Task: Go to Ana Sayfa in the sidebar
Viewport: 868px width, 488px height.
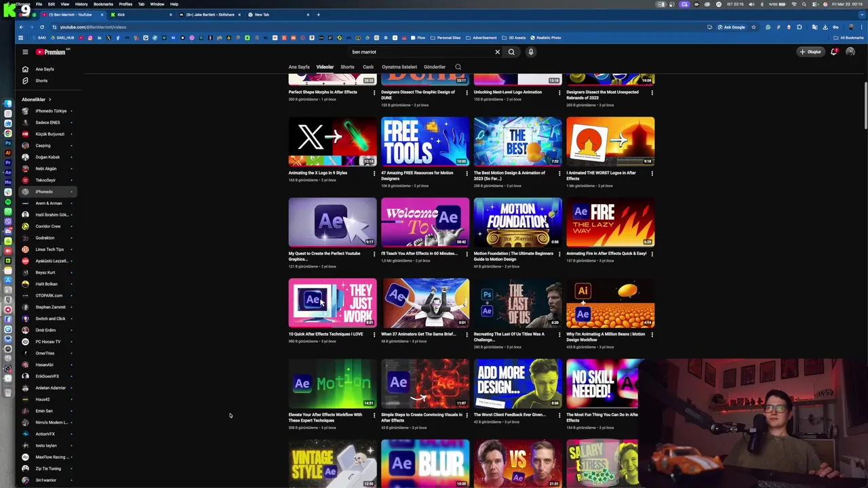Action: [46, 69]
